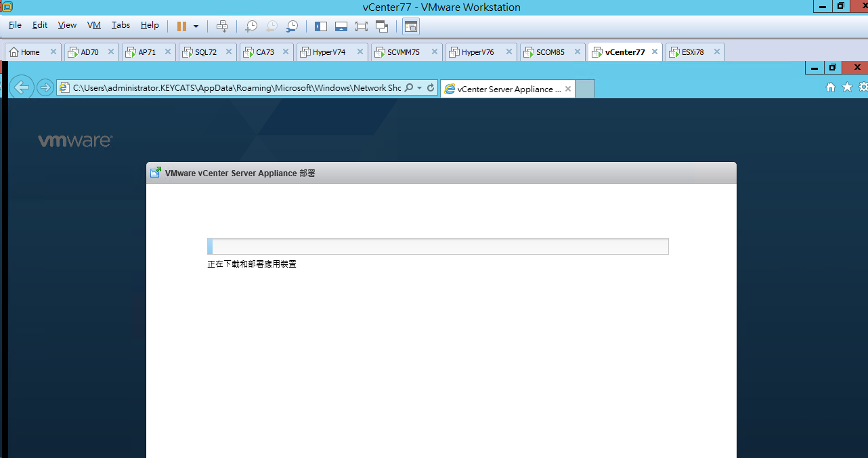Show or hide the library sidebar
The width and height of the screenshot is (868, 458).
click(321, 26)
